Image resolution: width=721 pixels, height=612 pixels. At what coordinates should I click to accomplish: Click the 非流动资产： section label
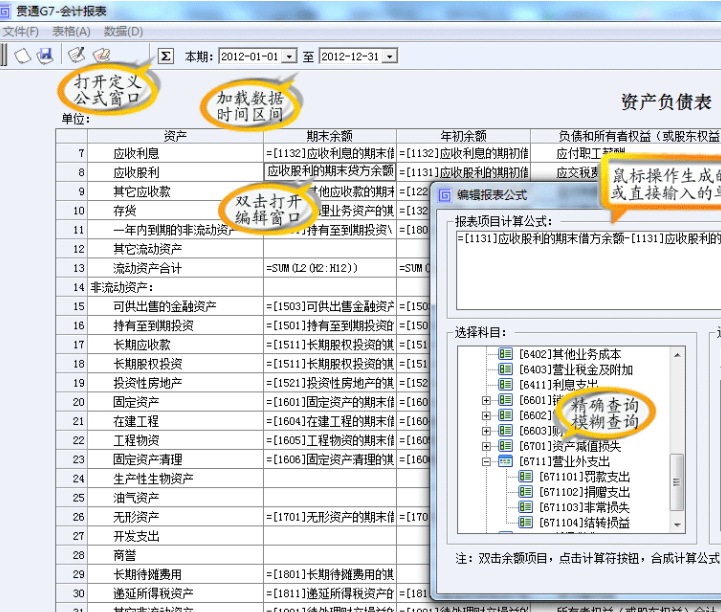(x=122, y=287)
